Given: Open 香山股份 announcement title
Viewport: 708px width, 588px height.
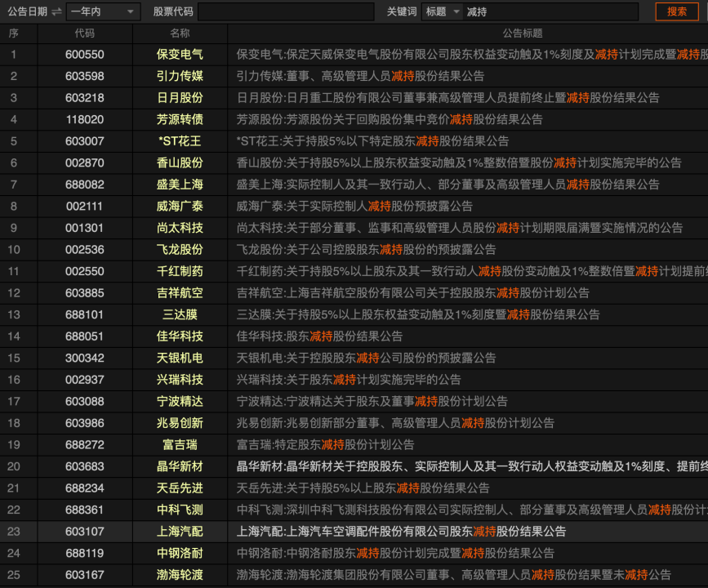Looking at the screenshot, I should tap(459, 163).
